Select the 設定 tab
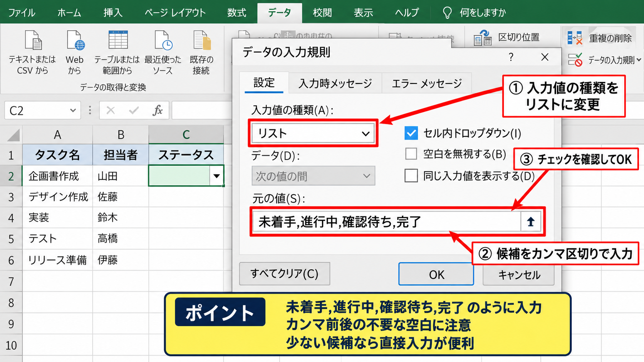This screenshot has width=644, height=362. [264, 82]
